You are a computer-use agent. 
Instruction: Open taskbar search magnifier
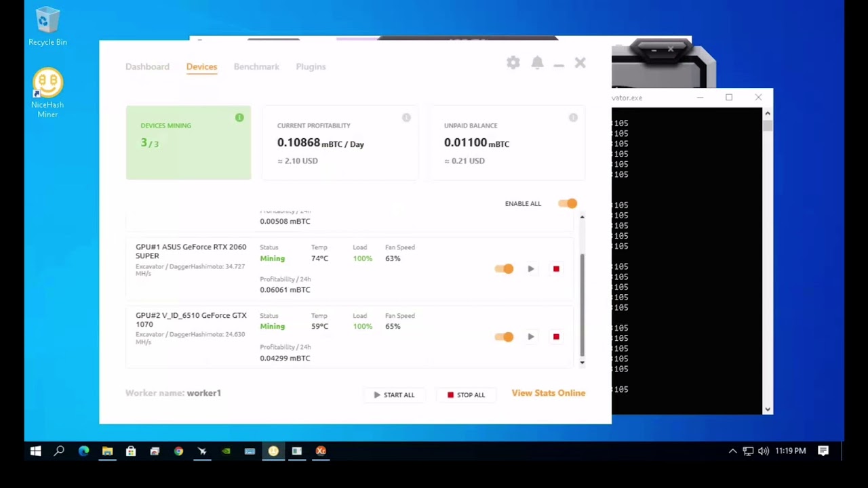coord(59,451)
